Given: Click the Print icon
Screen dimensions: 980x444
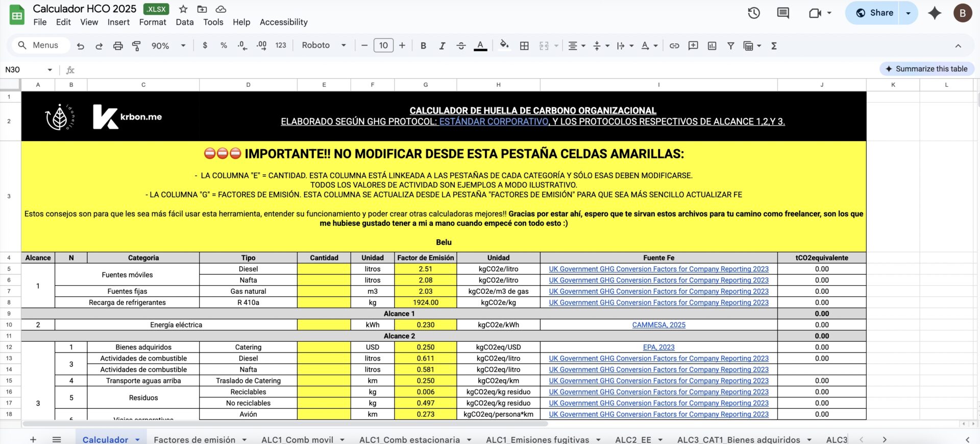Looking at the screenshot, I should 118,46.
